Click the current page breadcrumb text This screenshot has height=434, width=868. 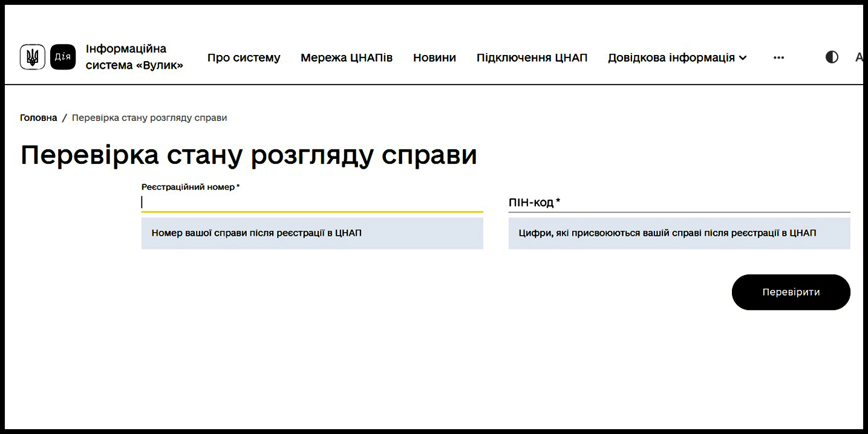click(x=149, y=118)
